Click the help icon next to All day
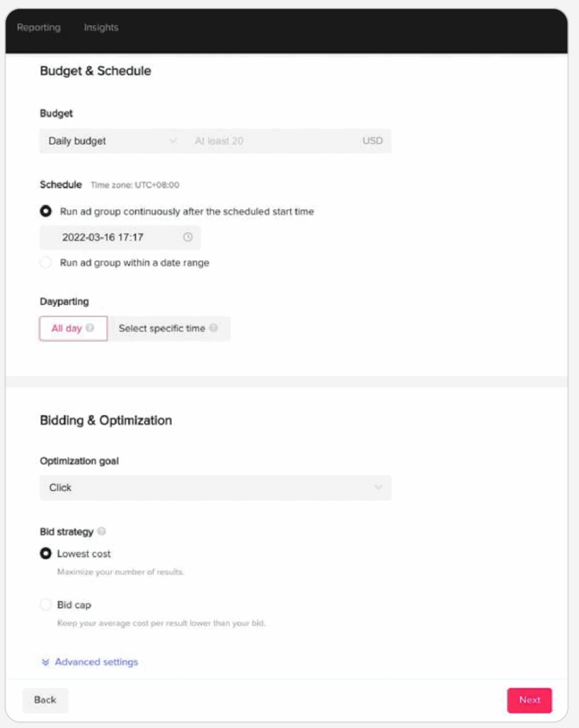579x728 pixels. [x=90, y=328]
